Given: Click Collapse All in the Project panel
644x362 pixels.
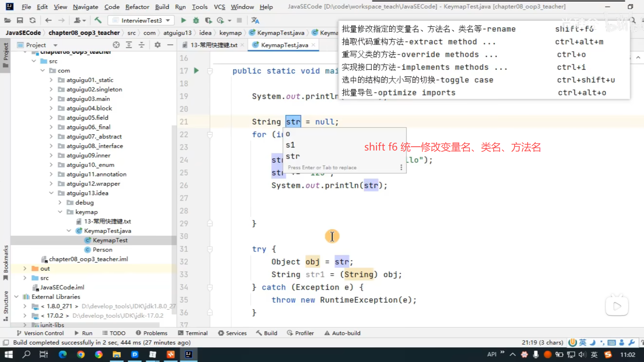Looking at the screenshot, I should [142, 45].
